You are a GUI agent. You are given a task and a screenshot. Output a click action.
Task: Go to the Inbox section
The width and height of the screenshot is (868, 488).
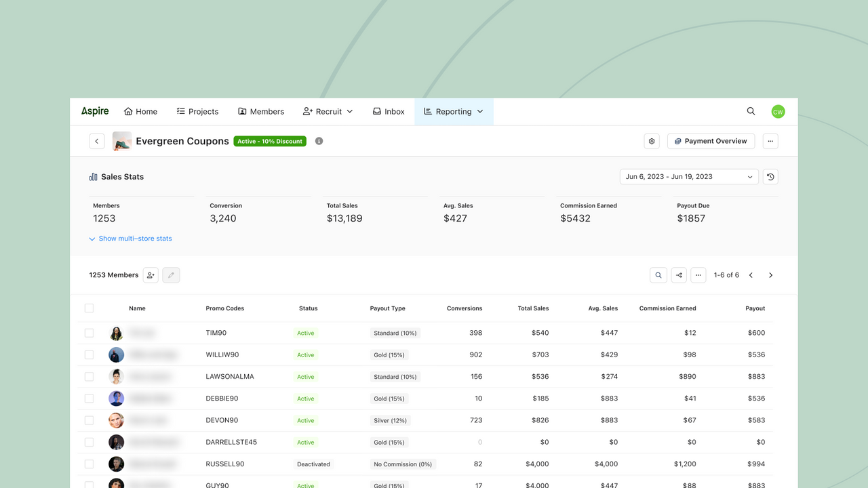coord(388,111)
